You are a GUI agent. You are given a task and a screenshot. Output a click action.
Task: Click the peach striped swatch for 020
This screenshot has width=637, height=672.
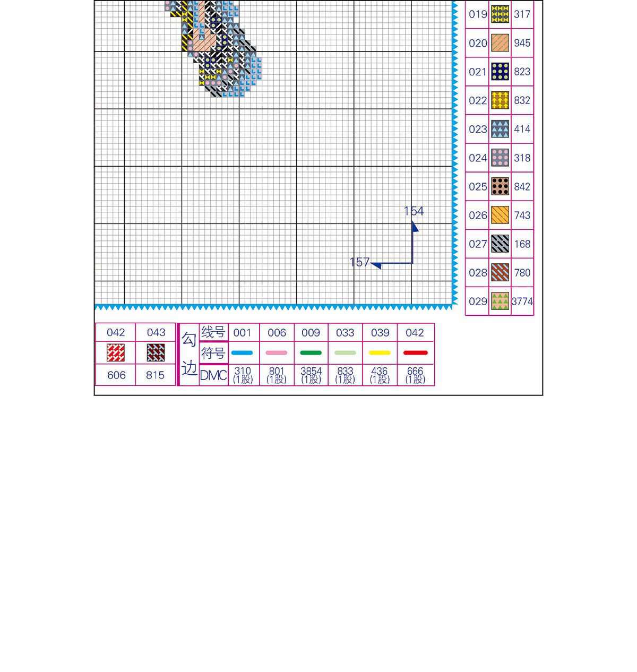tap(500, 43)
